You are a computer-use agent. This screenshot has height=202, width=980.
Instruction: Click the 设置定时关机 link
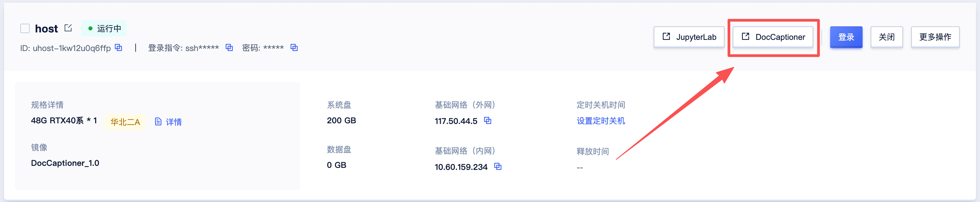click(601, 121)
